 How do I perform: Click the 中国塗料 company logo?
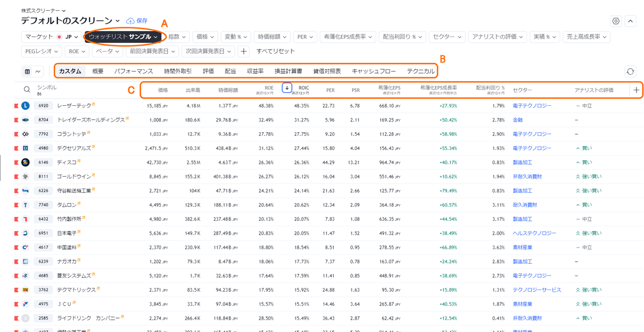[x=25, y=247]
